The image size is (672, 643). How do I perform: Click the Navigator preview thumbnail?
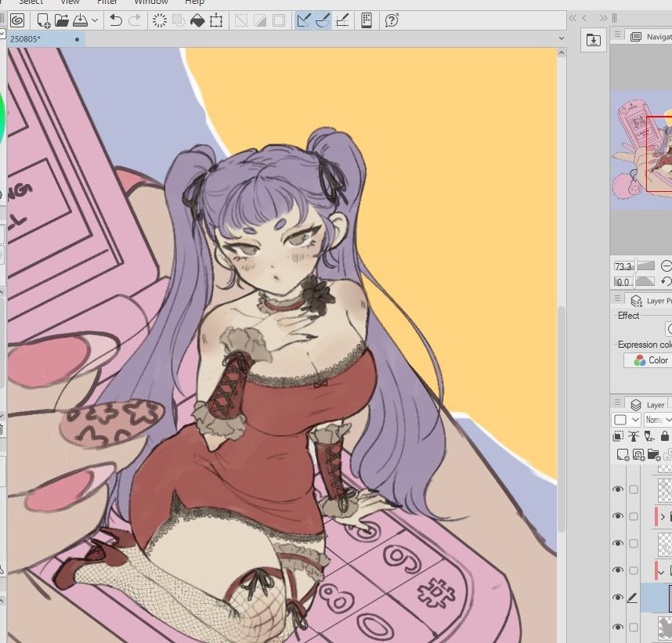[641, 150]
